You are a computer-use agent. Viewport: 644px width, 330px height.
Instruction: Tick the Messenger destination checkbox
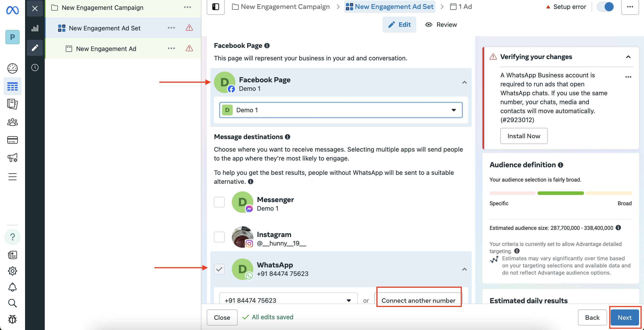(219, 202)
